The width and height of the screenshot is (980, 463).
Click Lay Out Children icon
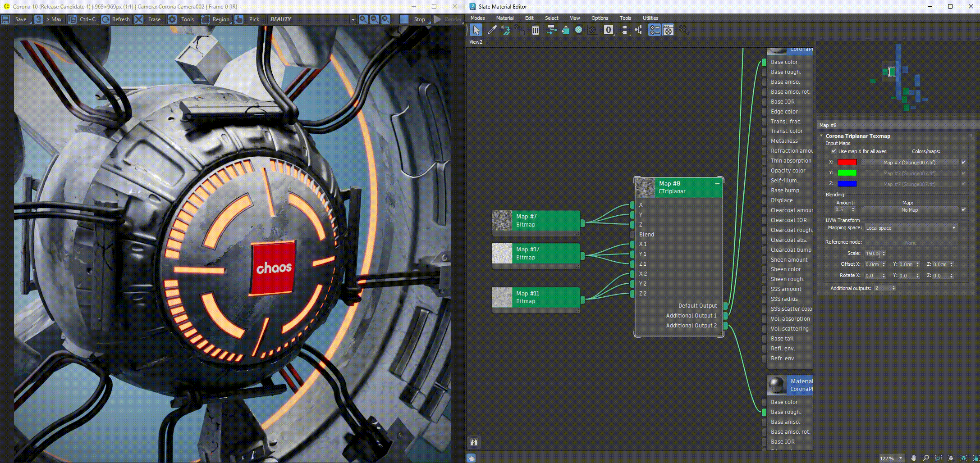(x=638, y=30)
